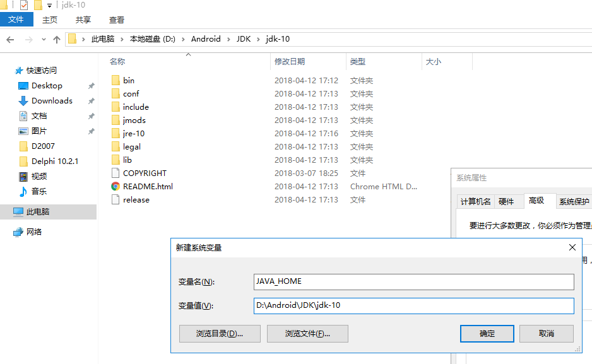Expand the chevron after 本地磁盘 (D:)
Screen dimensions: 592x364
(183, 39)
